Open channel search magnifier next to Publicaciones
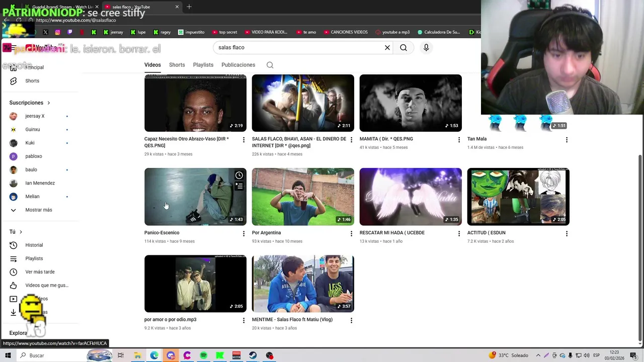 point(270,65)
